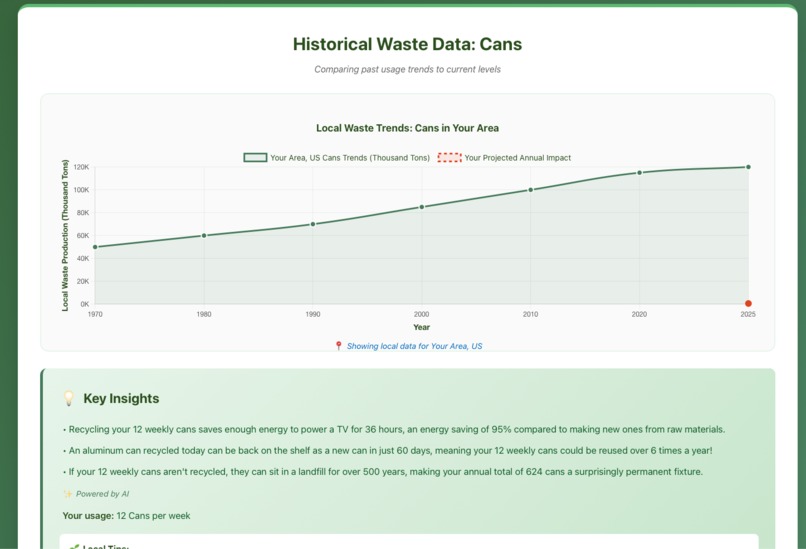Click the 2025 x-axis year label
The width and height of the screenshot is (806, 549).
[748, 314]
